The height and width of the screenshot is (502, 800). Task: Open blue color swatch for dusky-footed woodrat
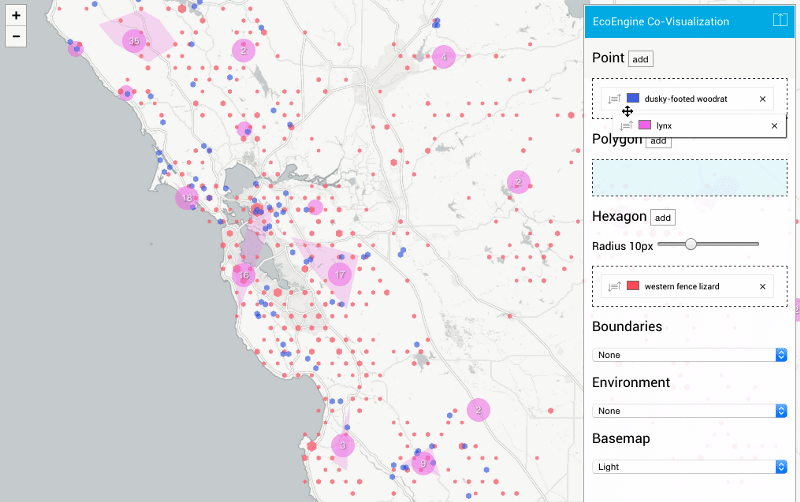[633, 99]
